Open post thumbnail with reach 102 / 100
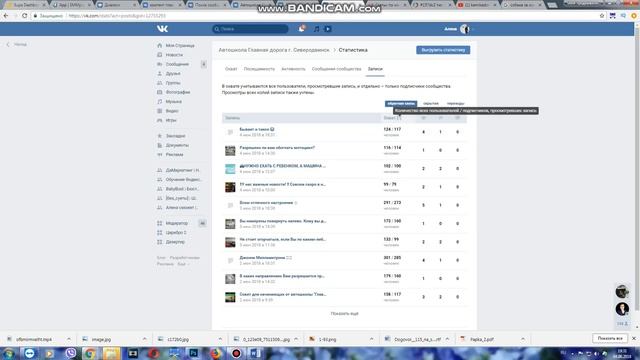 coord(230,169)
